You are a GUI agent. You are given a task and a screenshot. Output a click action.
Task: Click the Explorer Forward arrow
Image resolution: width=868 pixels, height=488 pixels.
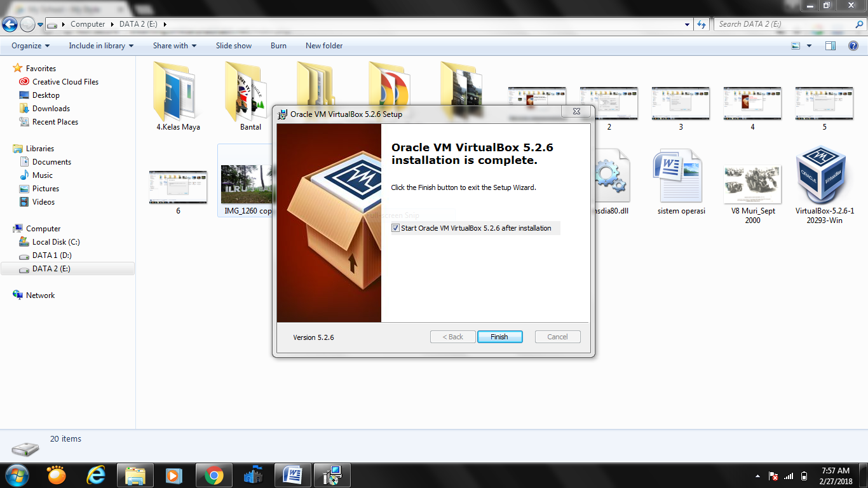coord(27,24)
